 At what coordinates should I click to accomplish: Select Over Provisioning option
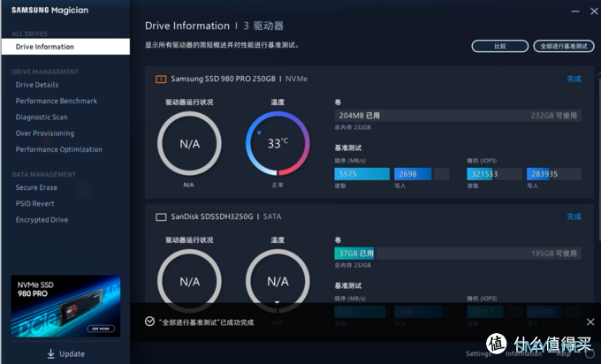tap(45, 133)
